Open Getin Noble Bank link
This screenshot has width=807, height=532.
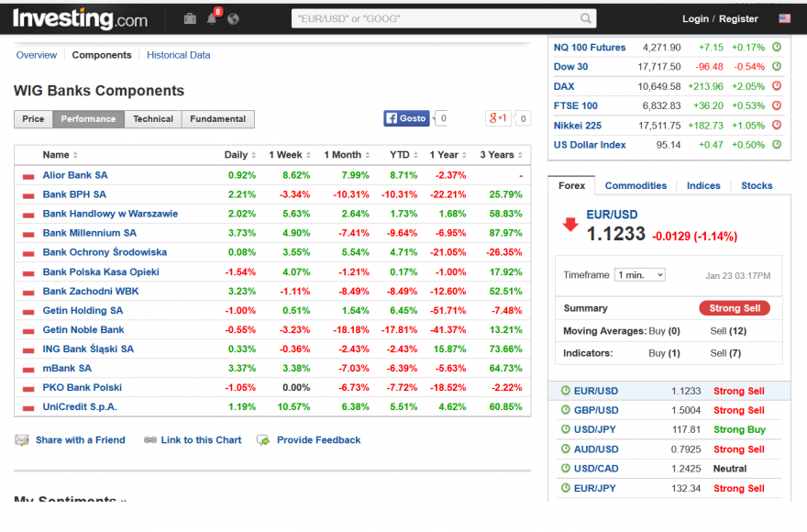[x=83, y=329]
